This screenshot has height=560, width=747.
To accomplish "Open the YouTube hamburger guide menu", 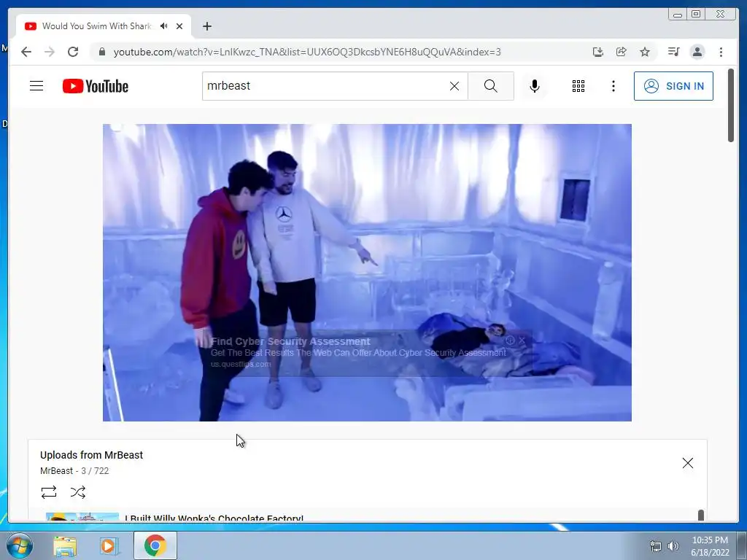I will point(36,86).
